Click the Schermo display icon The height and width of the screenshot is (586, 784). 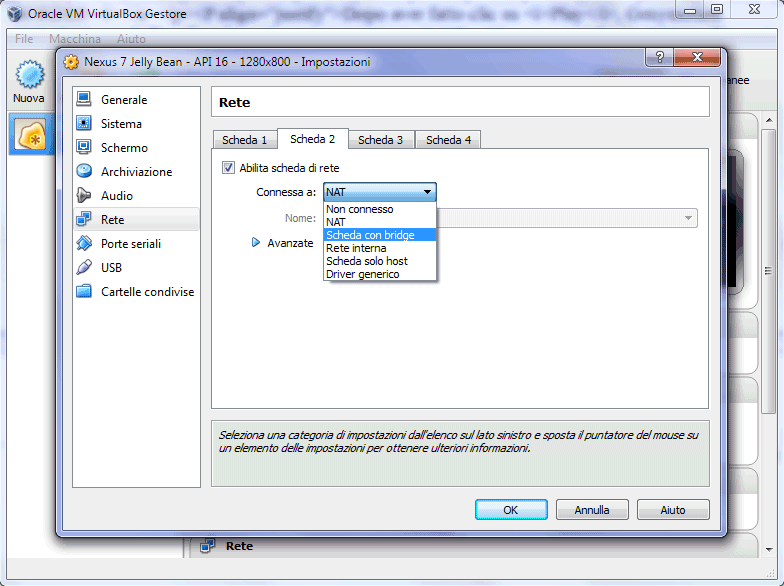coord(84,147)
